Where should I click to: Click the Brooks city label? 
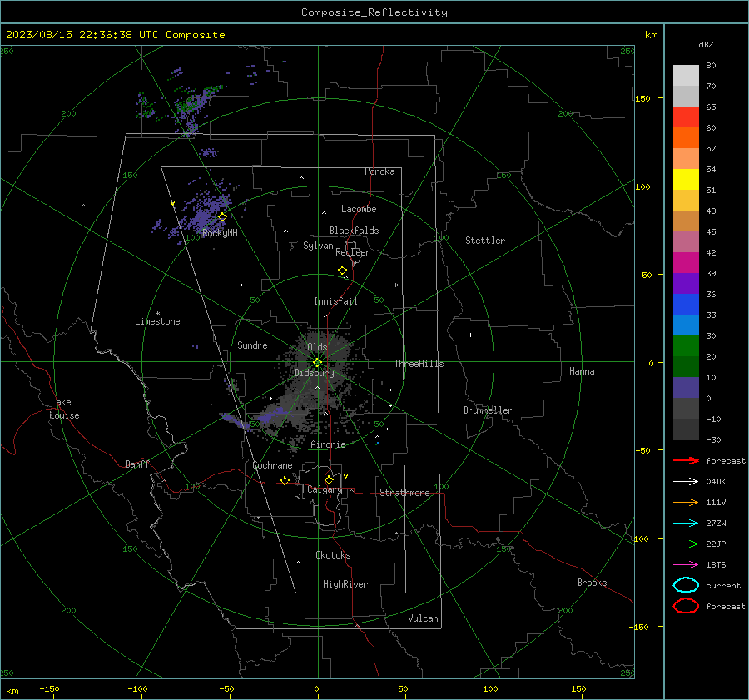point(592,583)
